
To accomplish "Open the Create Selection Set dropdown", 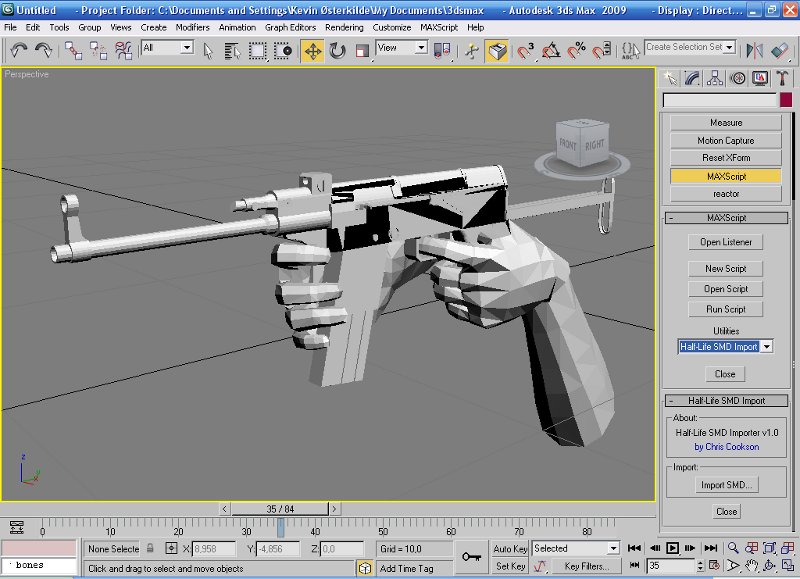I will pyautogui.click(x=689, y=47).
